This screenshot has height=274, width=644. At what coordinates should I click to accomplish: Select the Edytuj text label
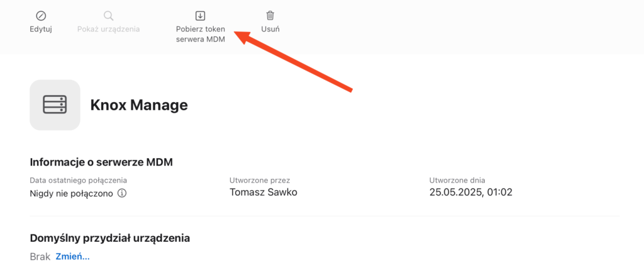(x=41, y=29)
